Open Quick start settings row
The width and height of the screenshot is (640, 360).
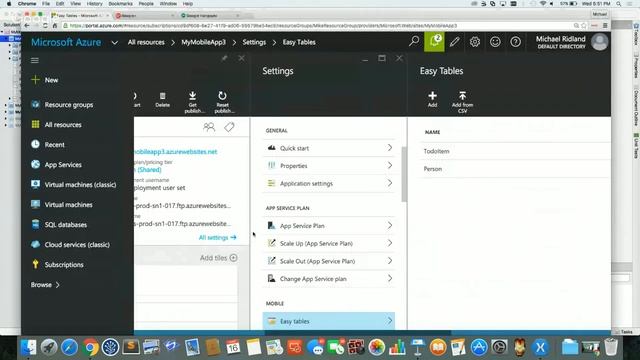click(329, 148)
